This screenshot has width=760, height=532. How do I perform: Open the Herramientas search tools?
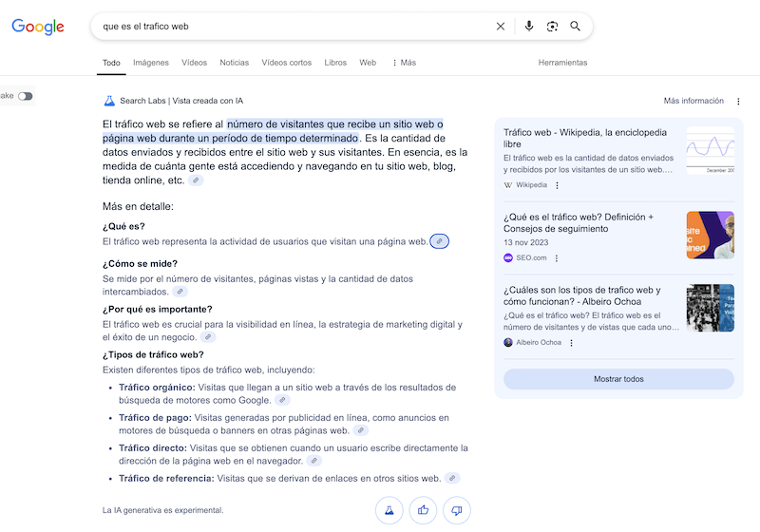pyautogui.click(x=562, y=63)
